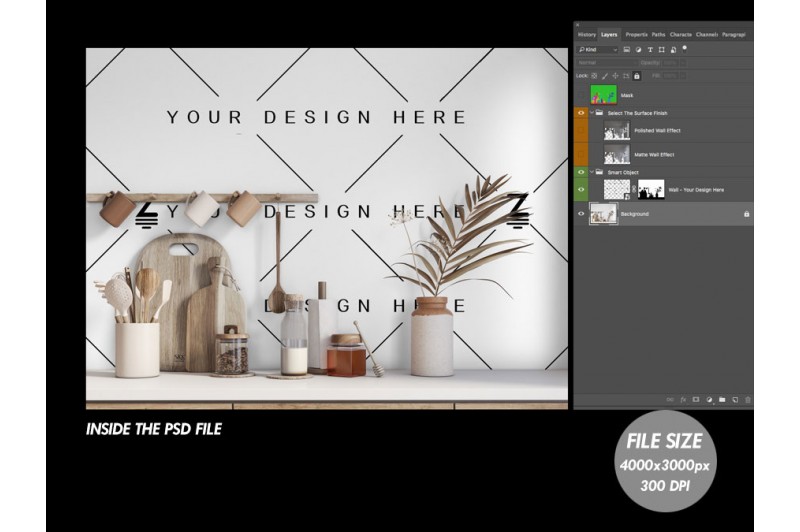Create a new fill or adjustment layer

709,400
